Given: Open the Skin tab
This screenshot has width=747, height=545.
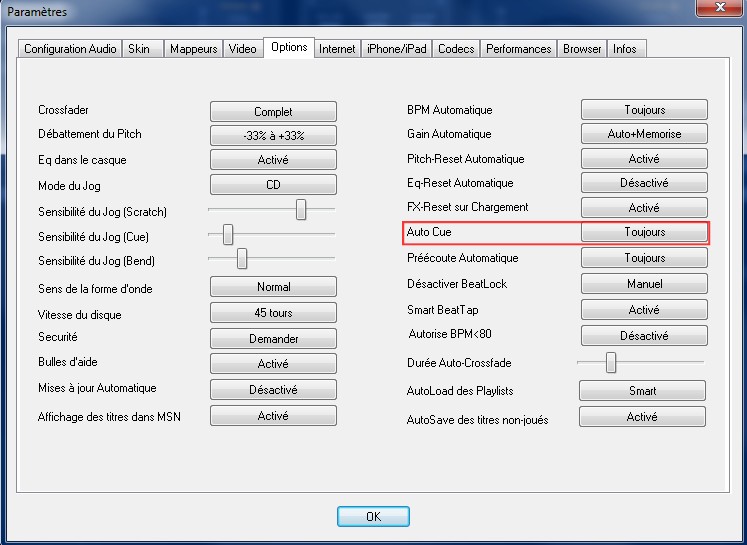Looking at the screenshot, I should pyautogui.click(x=139, y=49).
